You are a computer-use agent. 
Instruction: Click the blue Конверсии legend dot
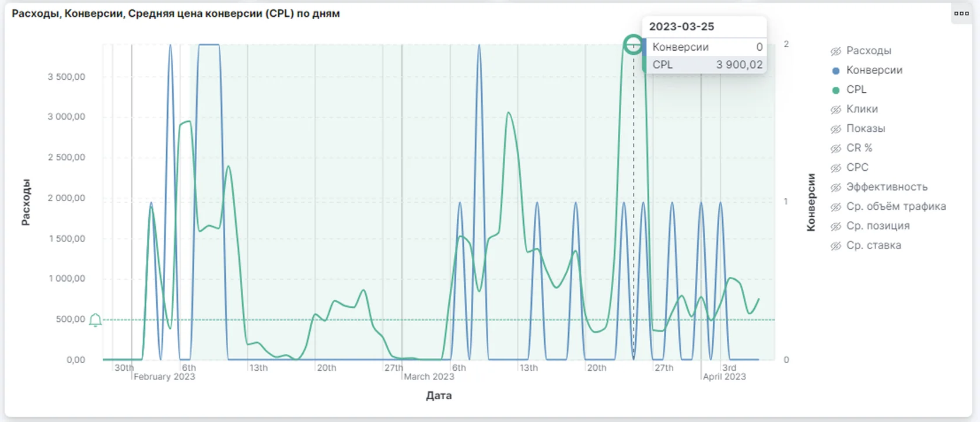pos(836,71)
